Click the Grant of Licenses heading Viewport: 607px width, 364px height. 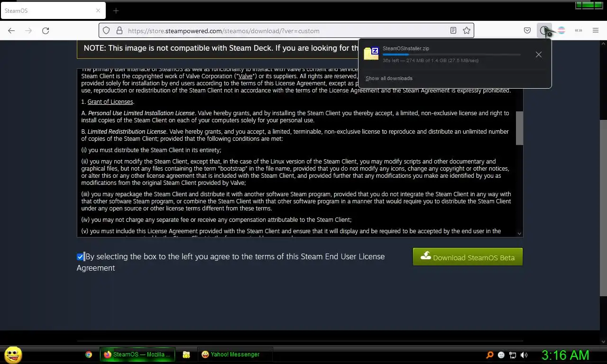(110, 102)
